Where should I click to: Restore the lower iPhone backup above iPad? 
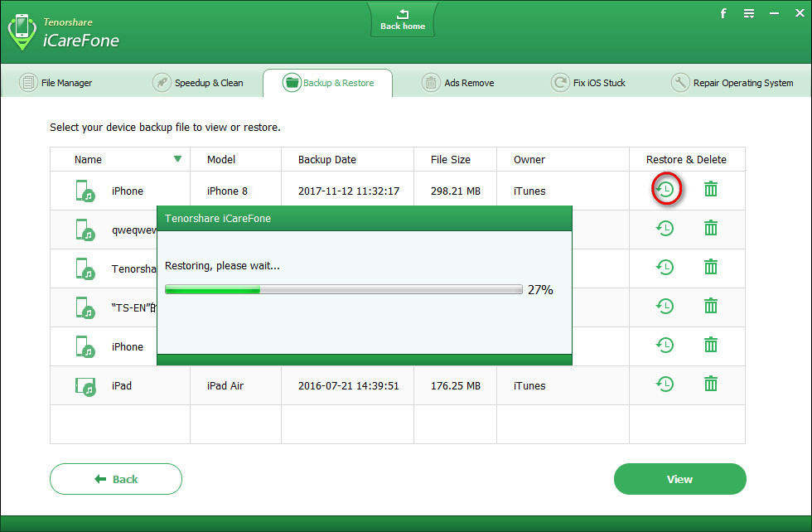(665, 345)
